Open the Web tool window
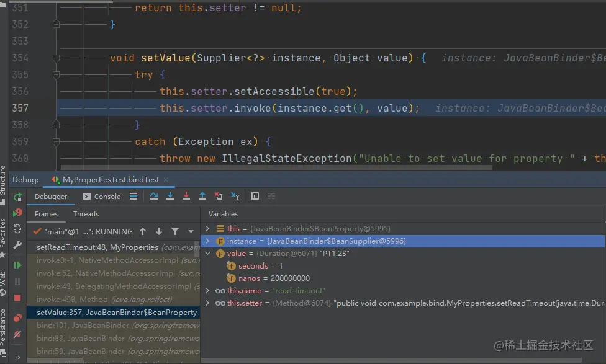 coord(3,283)
